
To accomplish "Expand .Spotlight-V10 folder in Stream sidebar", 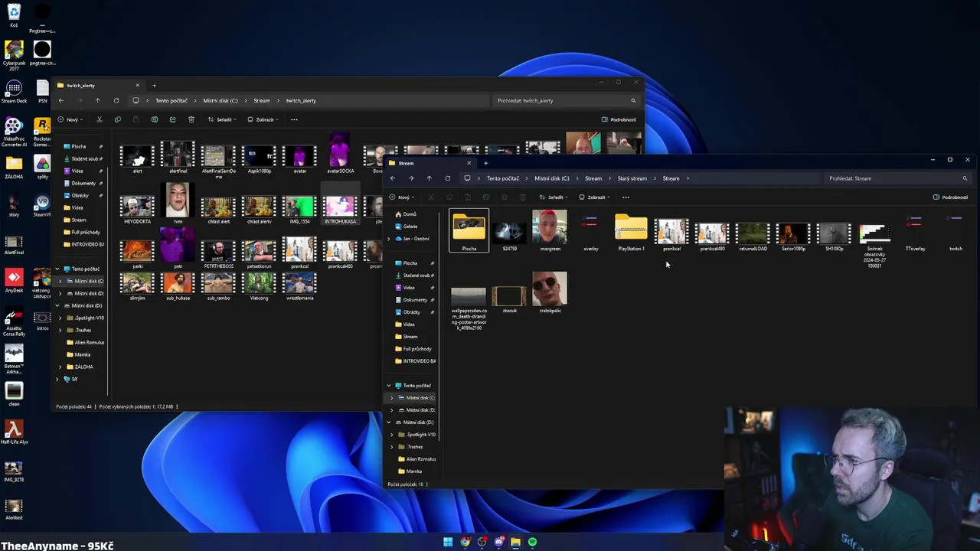I will 392,435.
